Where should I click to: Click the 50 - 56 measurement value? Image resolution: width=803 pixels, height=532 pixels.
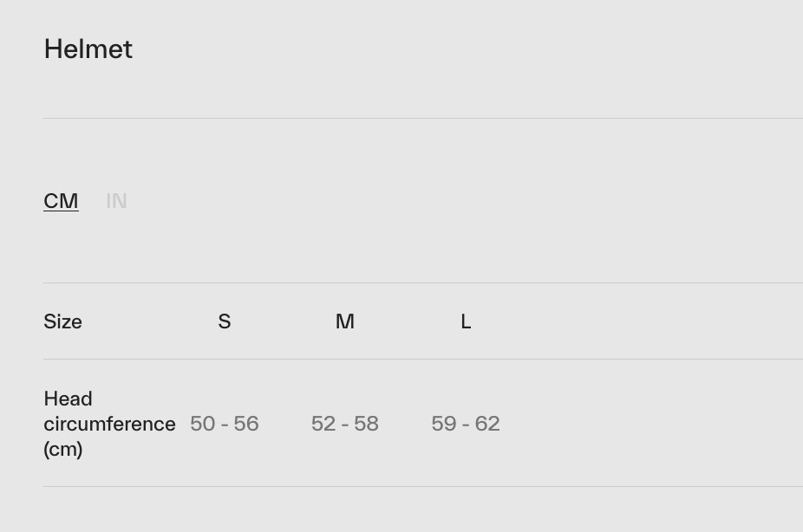(225, 424)
